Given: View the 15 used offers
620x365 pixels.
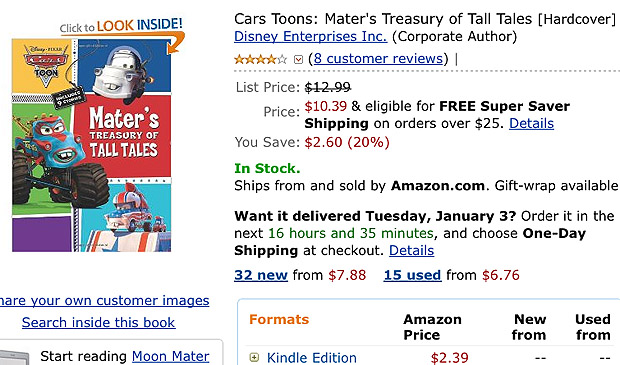Looking at the screenshot, I should pyautogui.click(x=412, y=275).
